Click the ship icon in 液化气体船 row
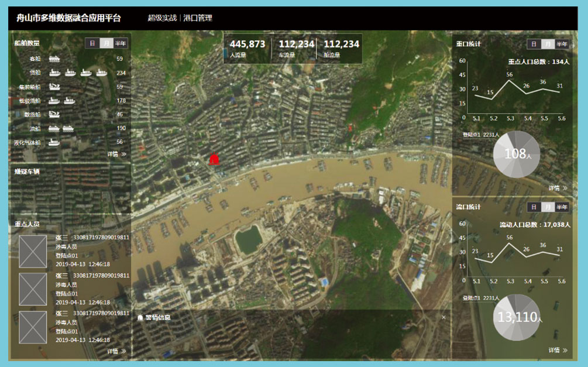Image resolution: width=588 pixels, height=367 pixels. pos(54,142)
